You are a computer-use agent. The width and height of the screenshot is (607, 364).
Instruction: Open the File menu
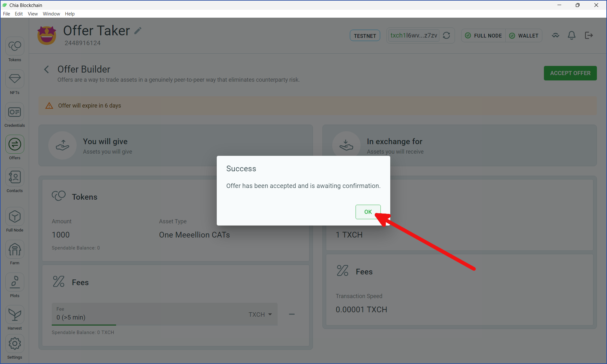coord(6,14)
